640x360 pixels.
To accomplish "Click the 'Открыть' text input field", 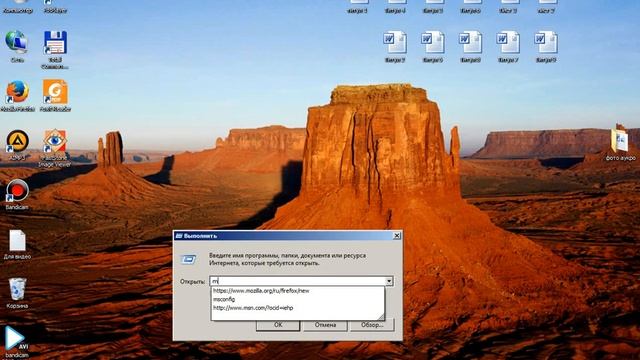I will [298, 281].
